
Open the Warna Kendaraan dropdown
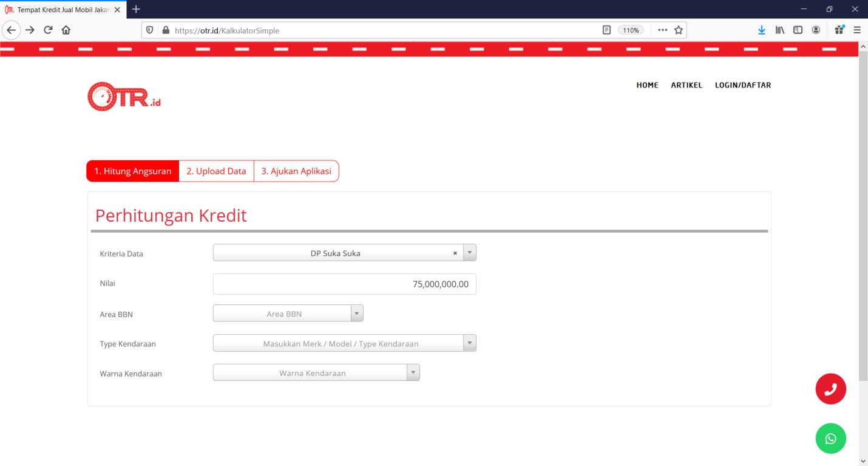coord(413,372)
